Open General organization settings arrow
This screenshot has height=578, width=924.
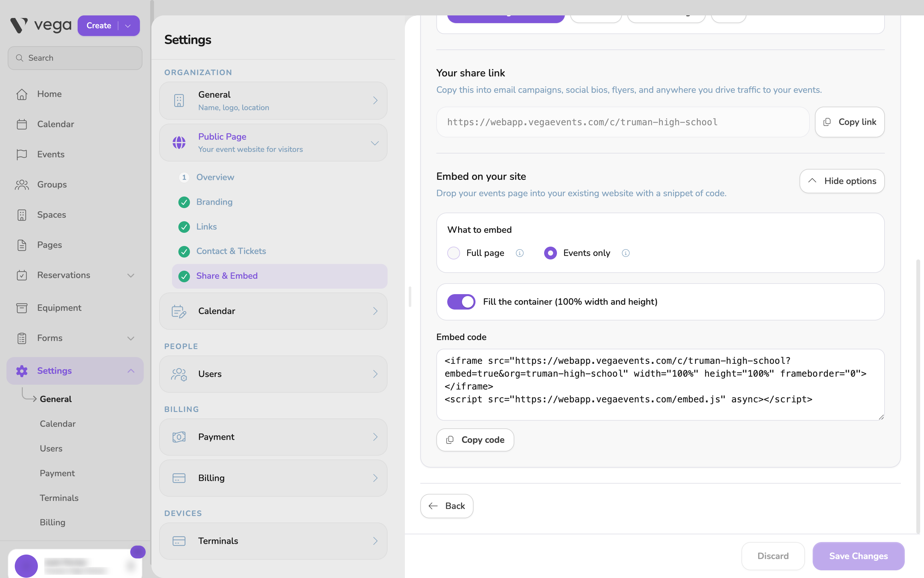click(x=375, y=101)
